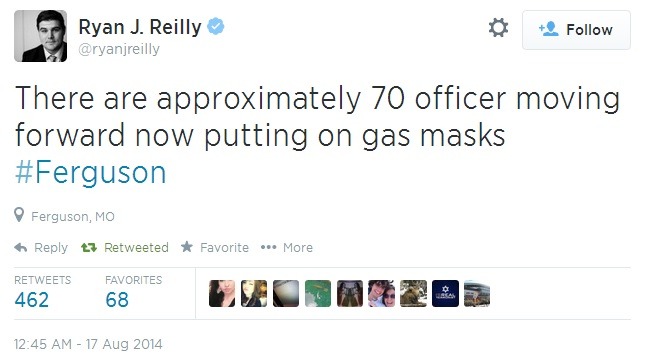The width and height of the screenshot is (645, 364).
Task: Open the #Ferguson hashtag link
Action: pyautogui.click(x=90, y=172)
